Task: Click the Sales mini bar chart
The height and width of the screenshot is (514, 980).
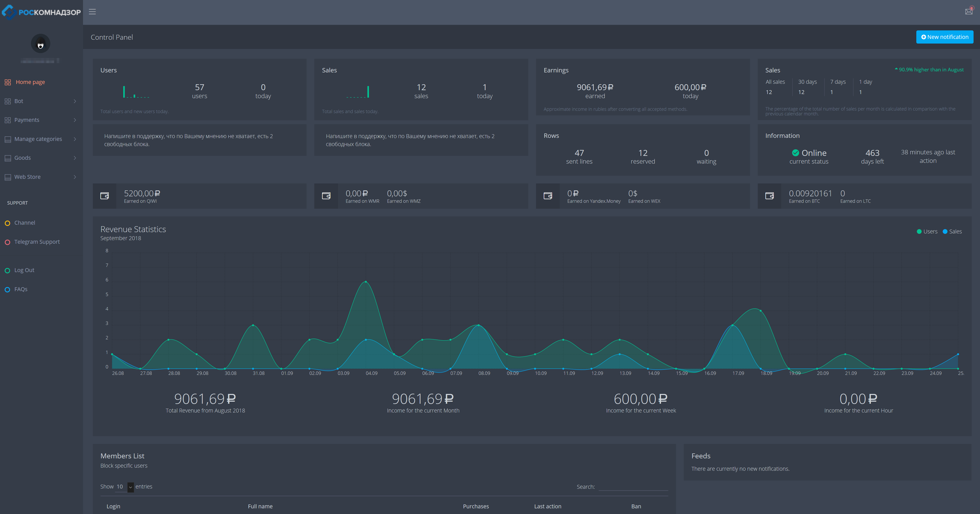Action: point(358,92)
